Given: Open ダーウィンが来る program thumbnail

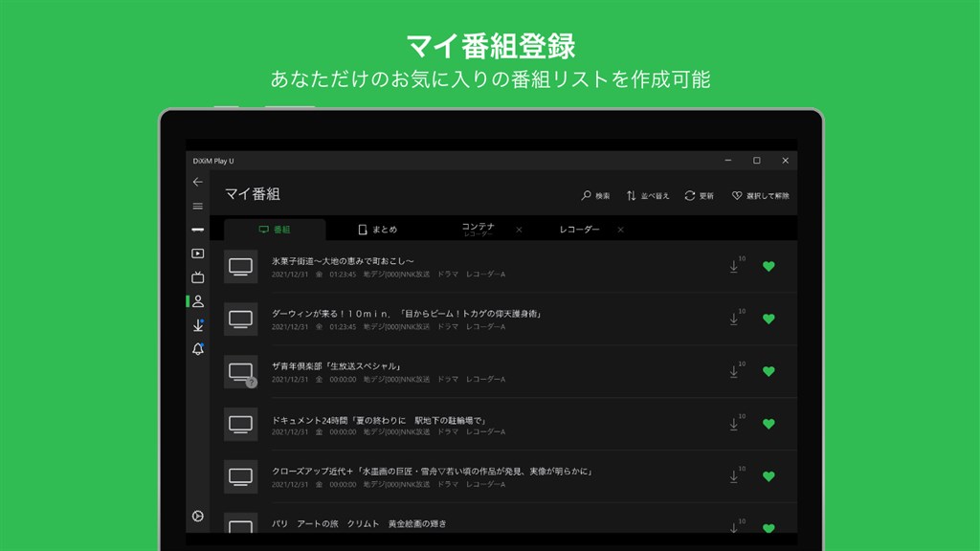Looking at the screenshot, I should click(240, 320).
